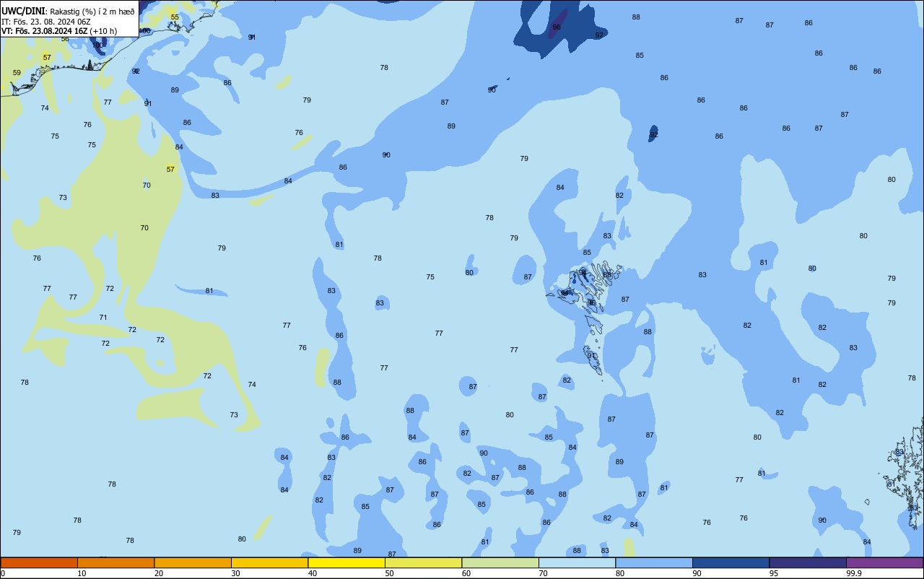Click the 10–20 orange legend swatch
Image resolution: width=924 pixels, height=579 pixels.
pos(115,562)
